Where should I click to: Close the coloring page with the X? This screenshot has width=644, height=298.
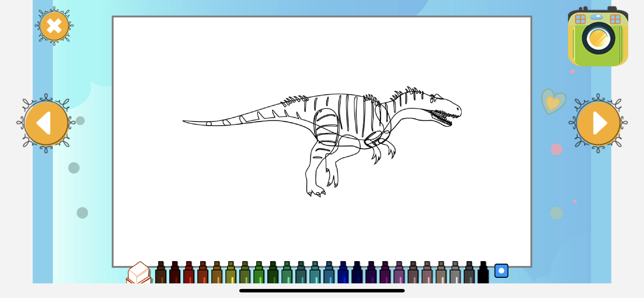point(54,26)
